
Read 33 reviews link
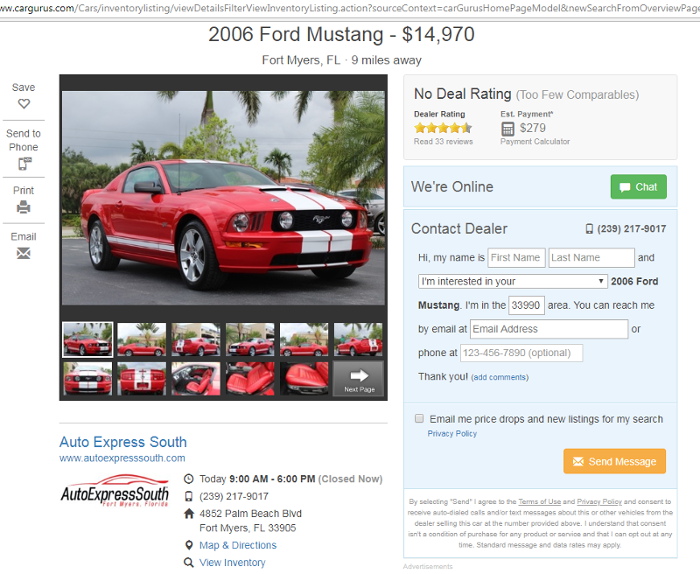coord(443,141)
